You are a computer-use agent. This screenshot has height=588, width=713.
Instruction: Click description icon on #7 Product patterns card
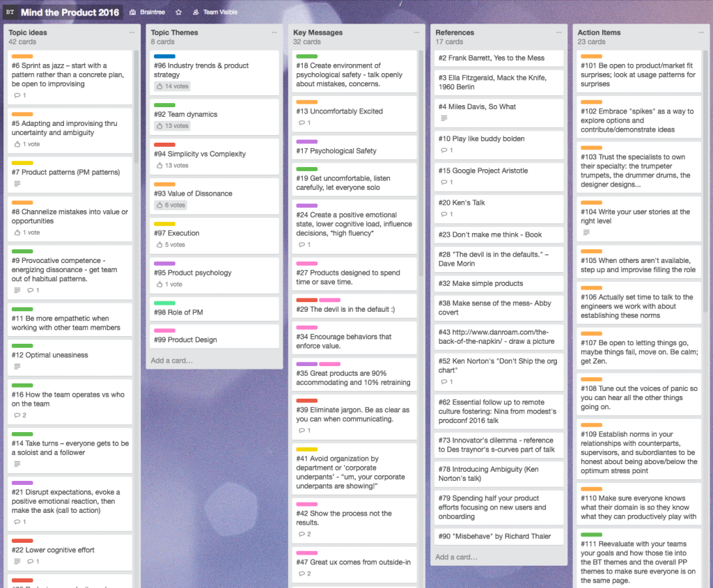(x=17, y=184)
